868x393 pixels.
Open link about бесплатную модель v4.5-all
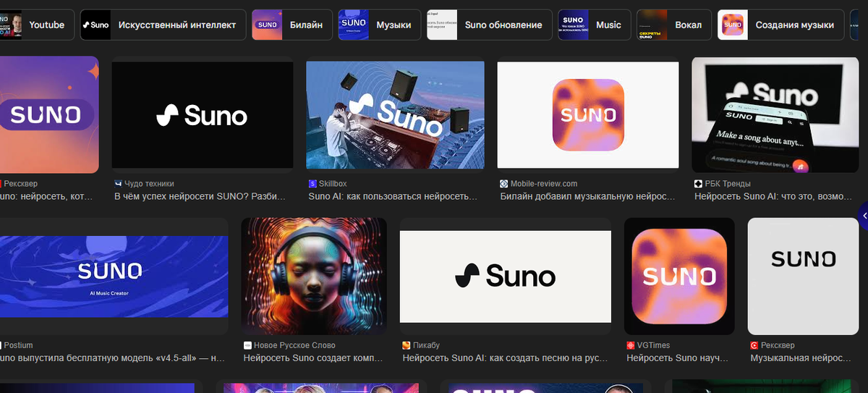113,358
